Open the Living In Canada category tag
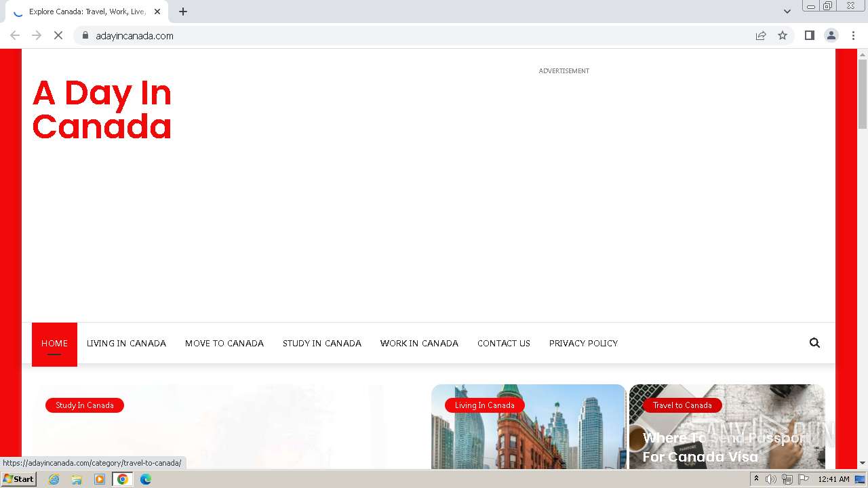 pyautogui.click(x=485, y=405)
